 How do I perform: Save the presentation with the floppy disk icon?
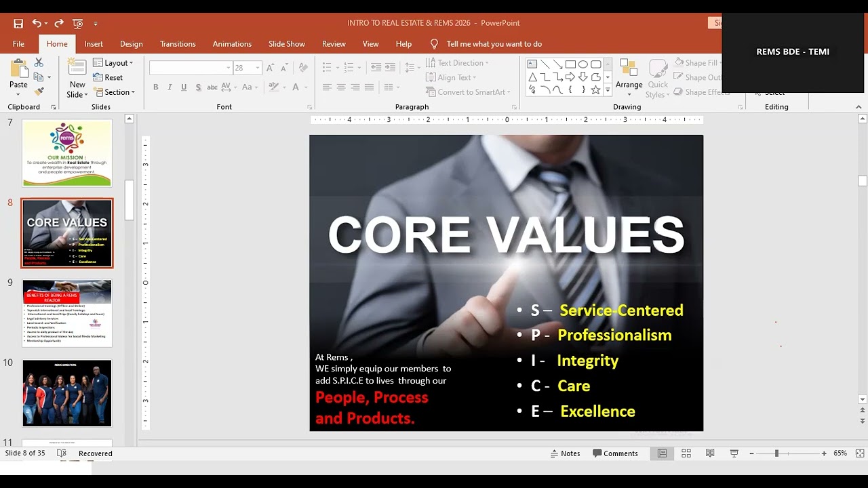click(18, 23)
